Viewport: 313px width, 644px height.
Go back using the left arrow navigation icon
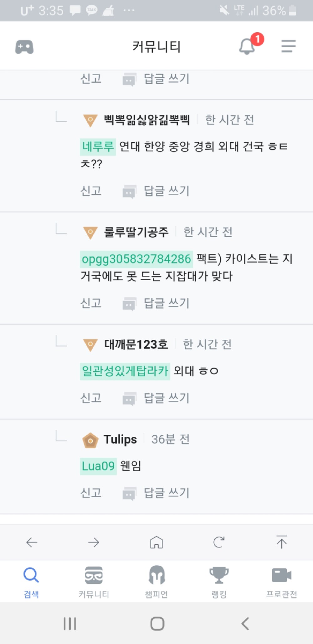click(x=31, y=542)
